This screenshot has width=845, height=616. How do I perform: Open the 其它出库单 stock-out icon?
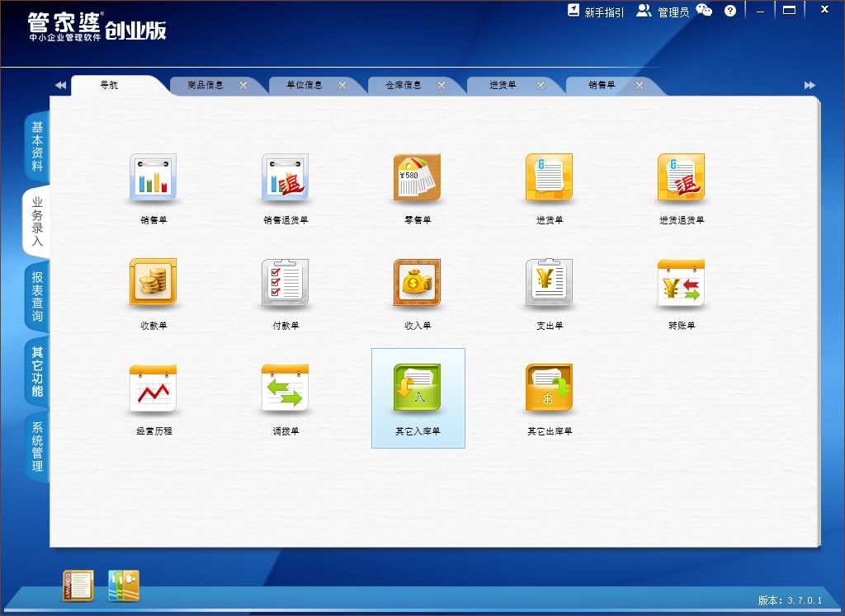[x=550, y=389]
